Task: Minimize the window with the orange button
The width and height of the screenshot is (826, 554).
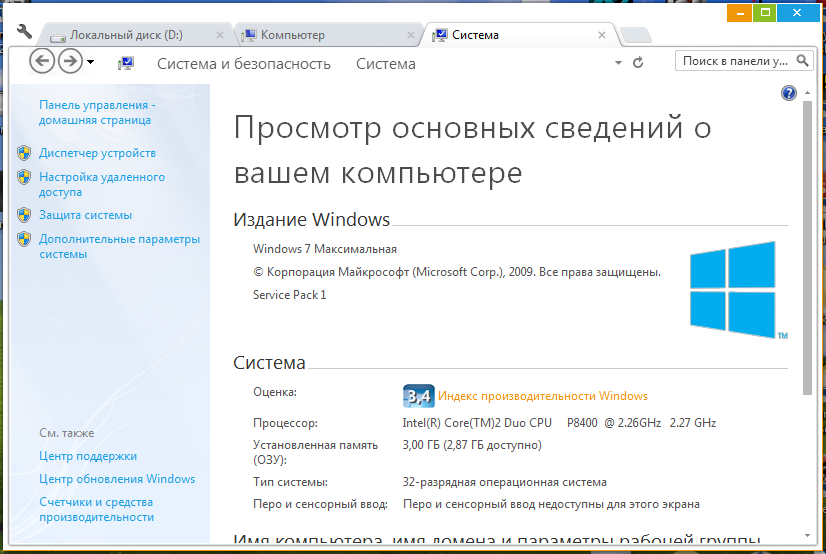Action: coord(740,13)
